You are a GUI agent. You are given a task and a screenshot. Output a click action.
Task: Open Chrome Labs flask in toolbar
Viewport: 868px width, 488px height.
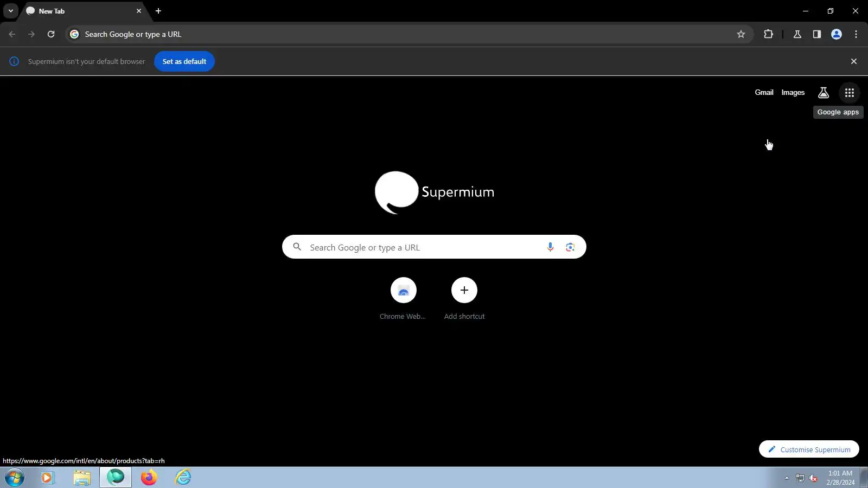click(797, 34)
